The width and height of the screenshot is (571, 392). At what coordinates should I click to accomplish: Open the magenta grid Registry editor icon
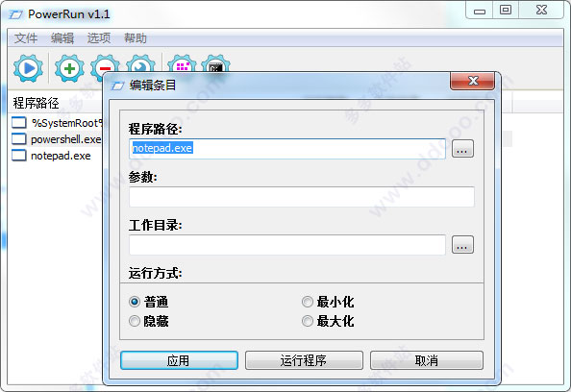pos(182,63)
